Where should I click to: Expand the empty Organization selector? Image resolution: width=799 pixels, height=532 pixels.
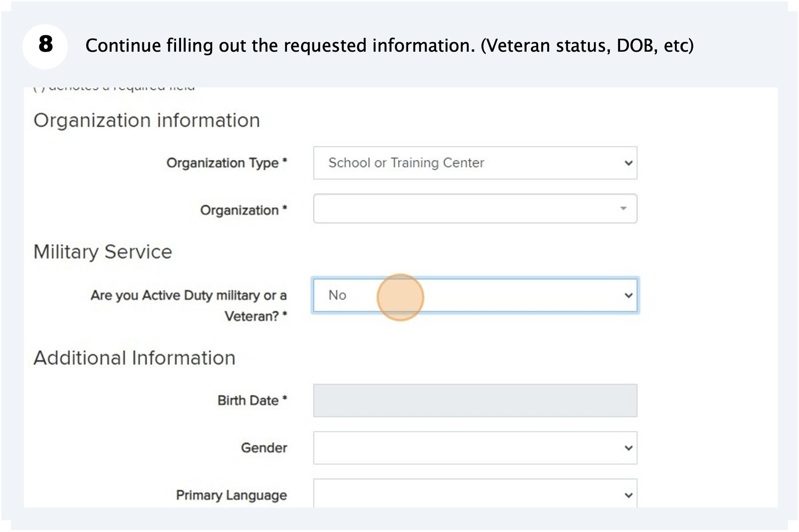coord(474,209)
